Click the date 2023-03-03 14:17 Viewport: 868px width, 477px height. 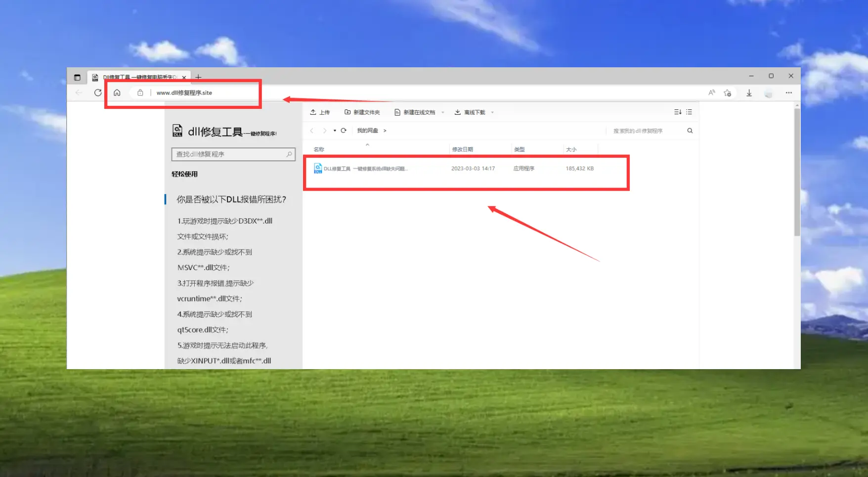point(473,169)
